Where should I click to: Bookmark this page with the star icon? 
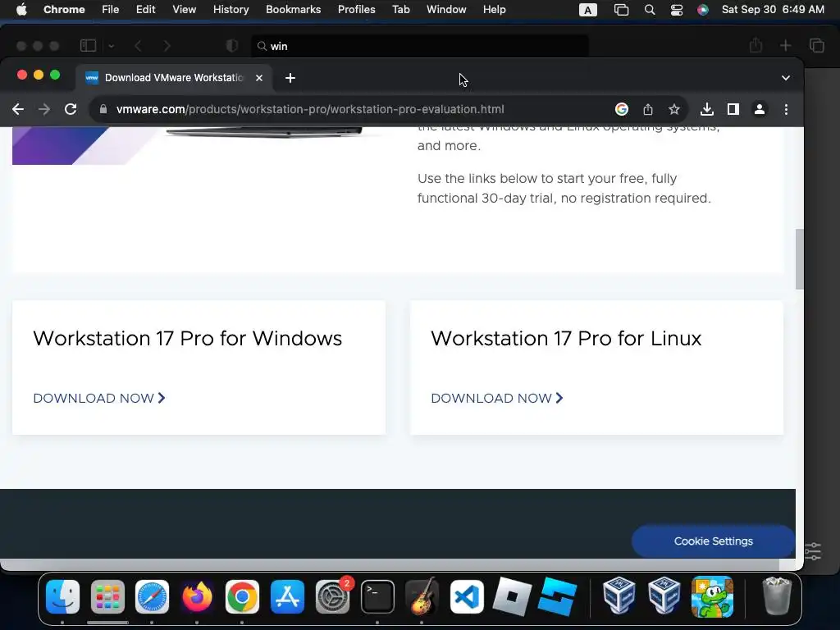(x=674, y=109)
